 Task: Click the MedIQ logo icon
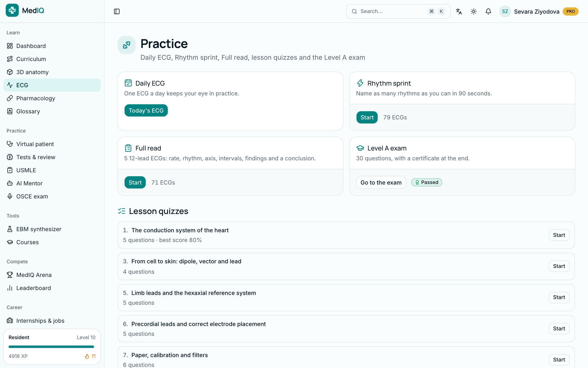(12, 10)
